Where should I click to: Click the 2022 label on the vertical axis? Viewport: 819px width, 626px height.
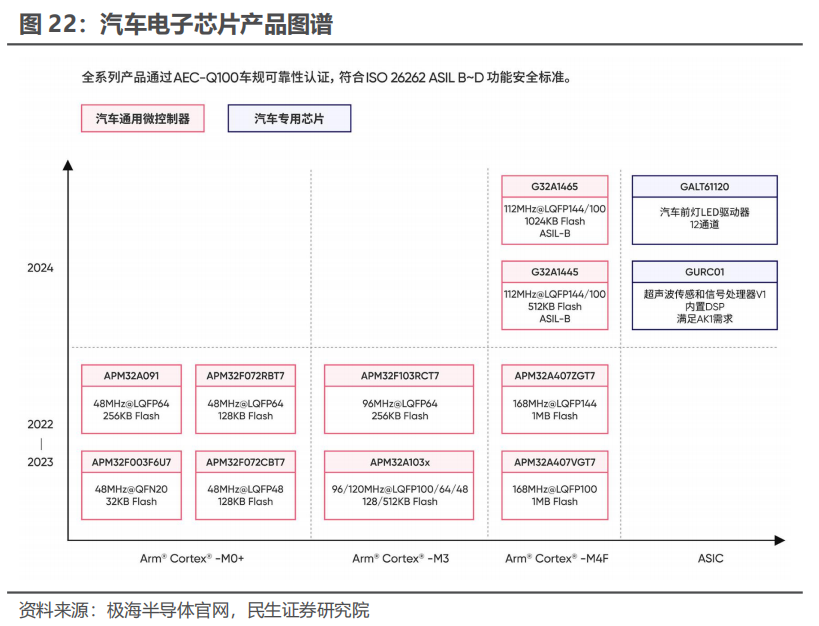[x=40, y=424]
